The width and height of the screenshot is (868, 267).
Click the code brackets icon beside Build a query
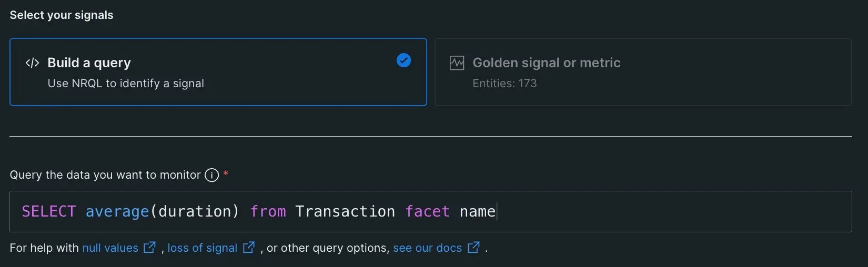click(x=32, y=63)
